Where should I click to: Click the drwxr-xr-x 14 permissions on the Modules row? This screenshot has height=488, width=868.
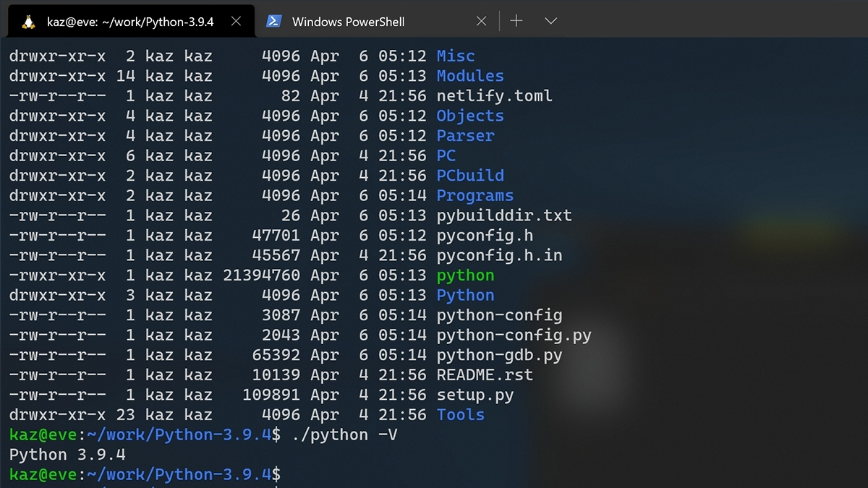coord(72,76)
